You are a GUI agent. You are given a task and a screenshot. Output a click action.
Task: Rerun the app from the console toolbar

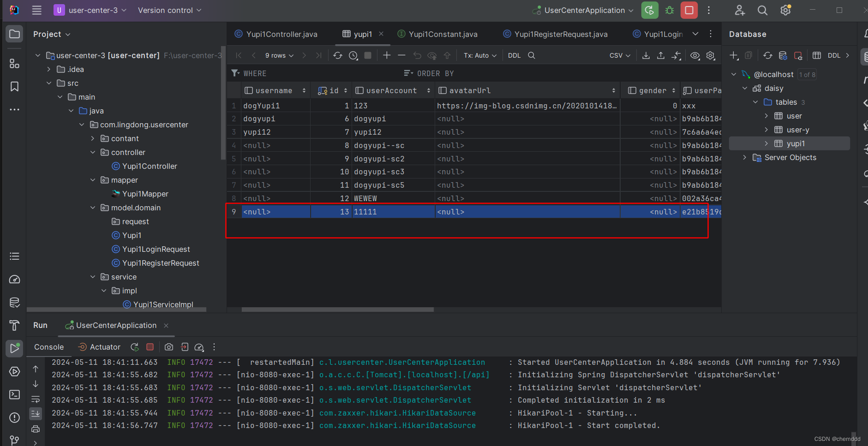click(135, 347)
